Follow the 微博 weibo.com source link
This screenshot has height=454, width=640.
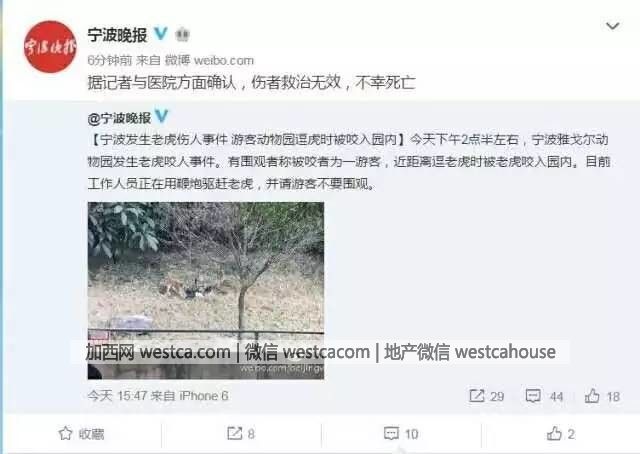tap(209, 61)
